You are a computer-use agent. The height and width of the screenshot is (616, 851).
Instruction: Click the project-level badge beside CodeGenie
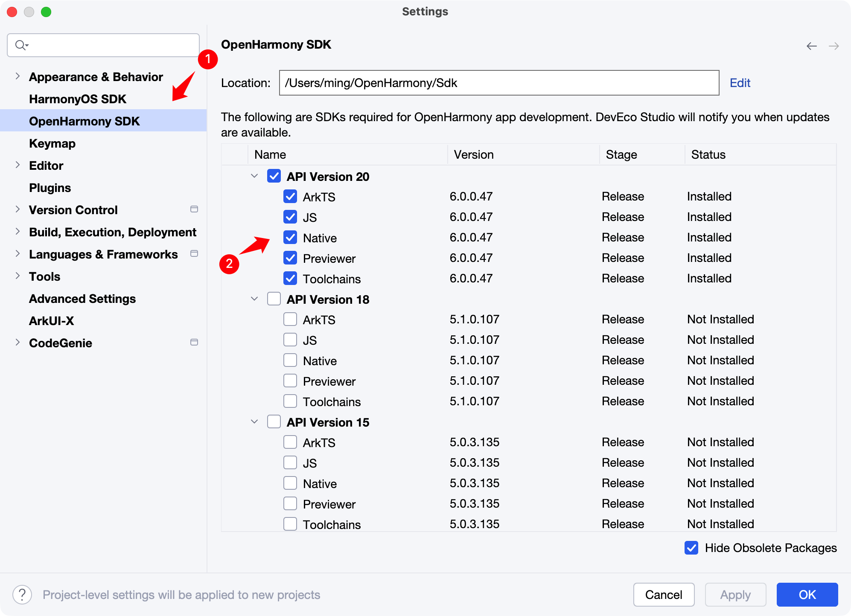click(194, 342)
